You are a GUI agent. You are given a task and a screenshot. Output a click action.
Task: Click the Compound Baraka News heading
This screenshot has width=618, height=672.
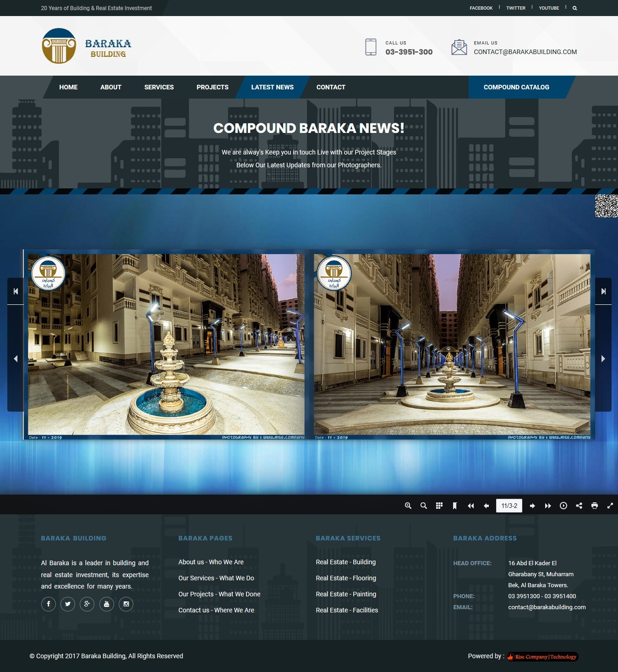309,128
